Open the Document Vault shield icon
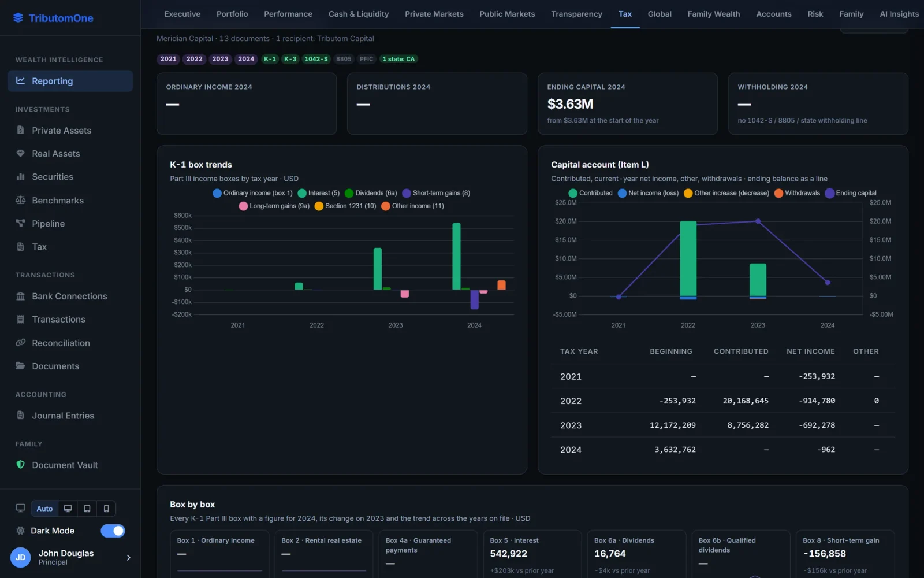 tap(20, 465)
